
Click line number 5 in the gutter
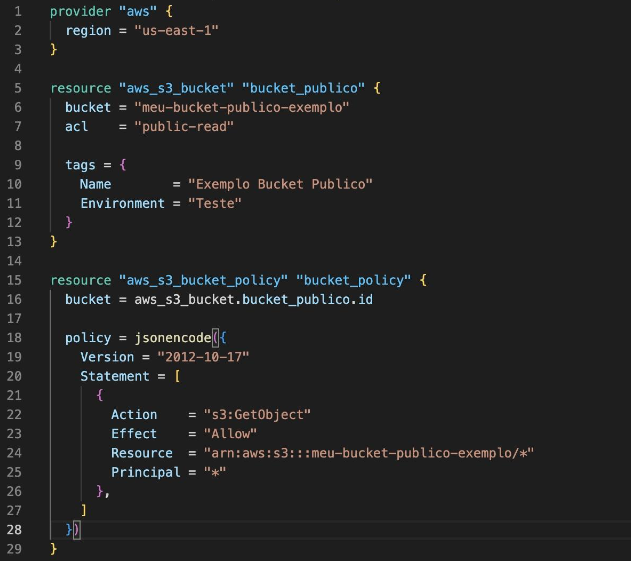[18, 88]
